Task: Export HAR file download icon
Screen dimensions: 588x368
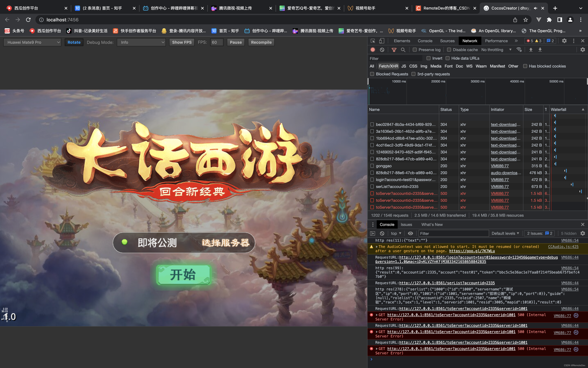Action: (x=540, y=50)
